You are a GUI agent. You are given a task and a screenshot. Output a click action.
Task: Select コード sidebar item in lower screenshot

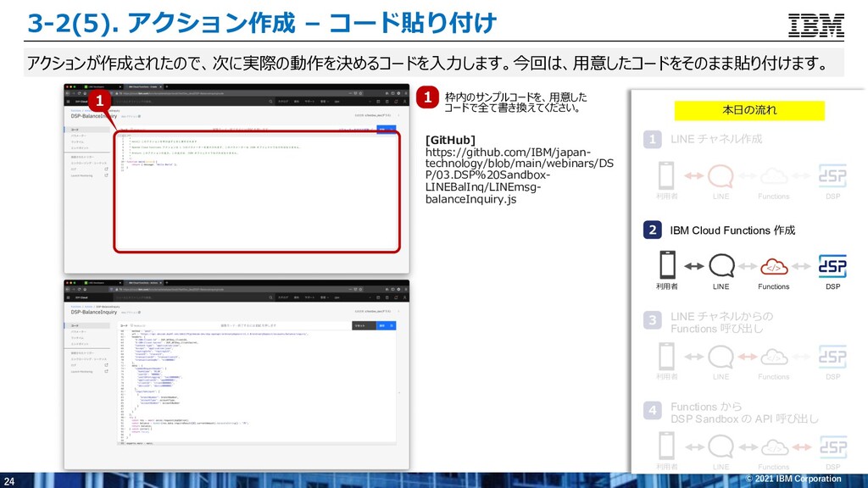pos(87,326)
